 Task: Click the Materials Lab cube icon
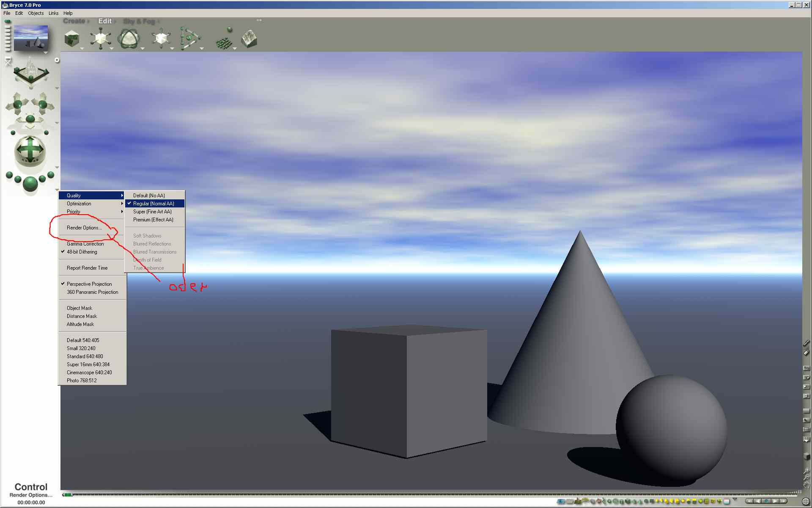pos(72,39)
